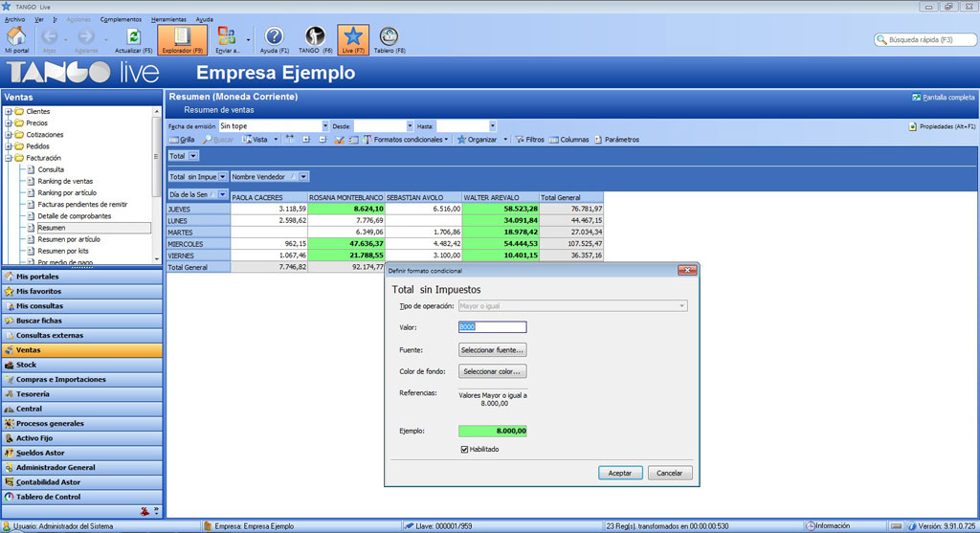Expand the Clientes tree folder

[x=9, y=112]
